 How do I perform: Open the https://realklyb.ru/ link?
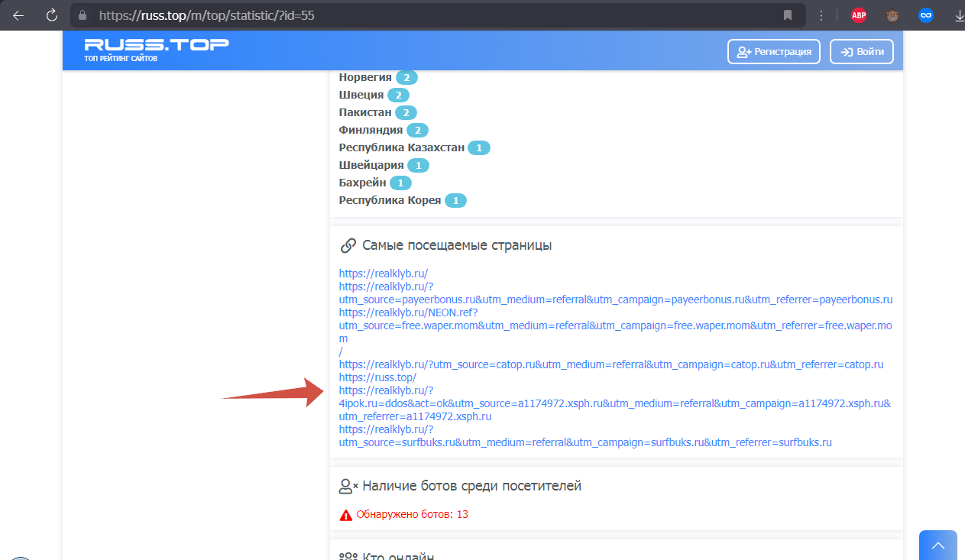(384, 273)
